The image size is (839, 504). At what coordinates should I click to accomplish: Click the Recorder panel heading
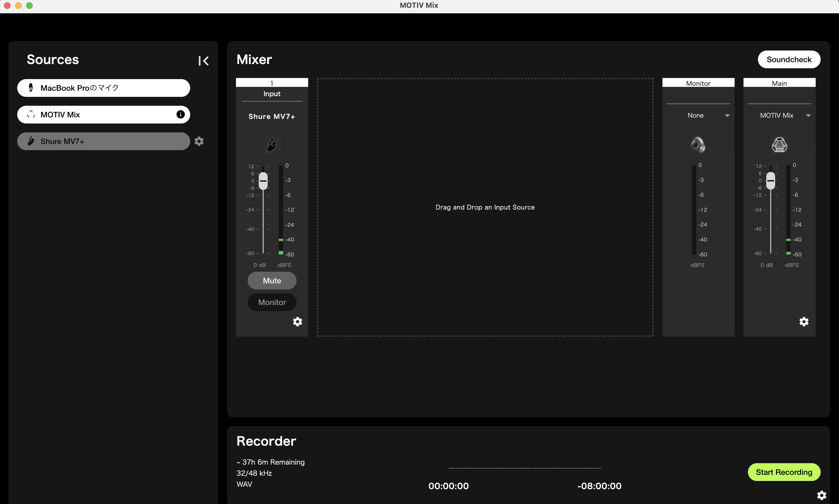pos(266,441)
